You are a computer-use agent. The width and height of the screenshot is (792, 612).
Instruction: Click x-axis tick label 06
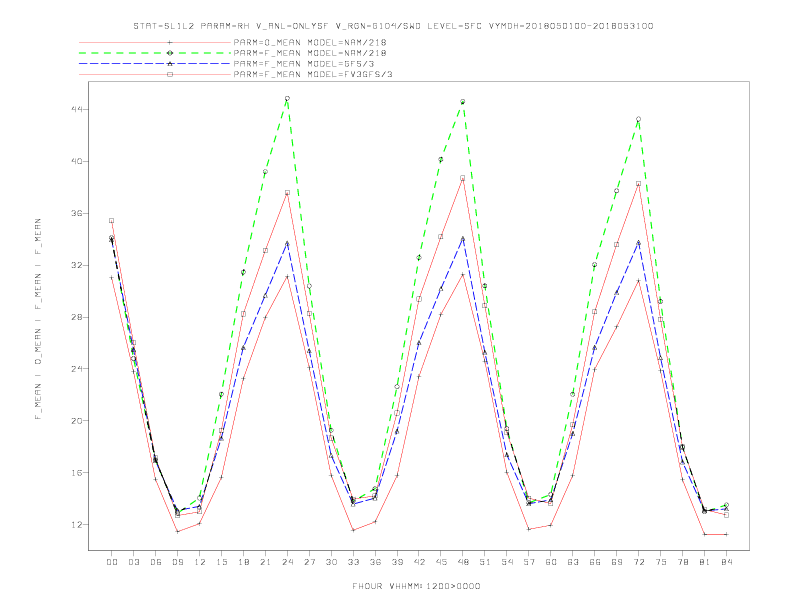156,562
